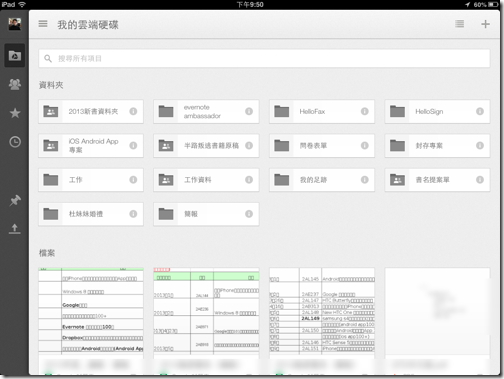Tap the profile avatar picture
This screenshot has height=379, width=504.
click(x=15, y=24)
